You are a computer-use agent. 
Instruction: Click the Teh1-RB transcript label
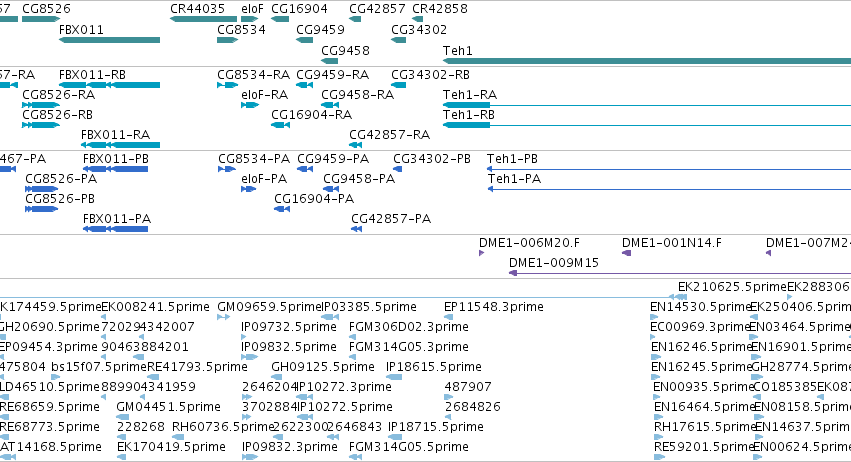[x=469, y=115]
